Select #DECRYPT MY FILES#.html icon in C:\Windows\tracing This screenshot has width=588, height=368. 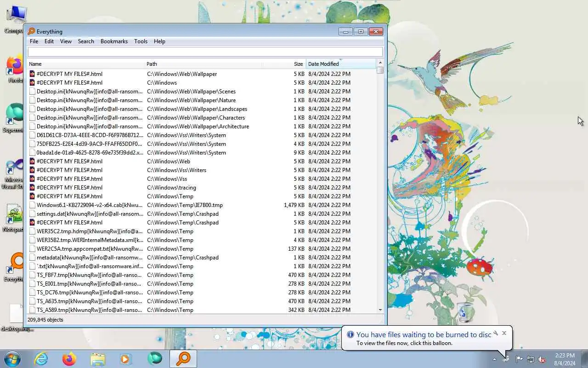[x=32, y=187]
